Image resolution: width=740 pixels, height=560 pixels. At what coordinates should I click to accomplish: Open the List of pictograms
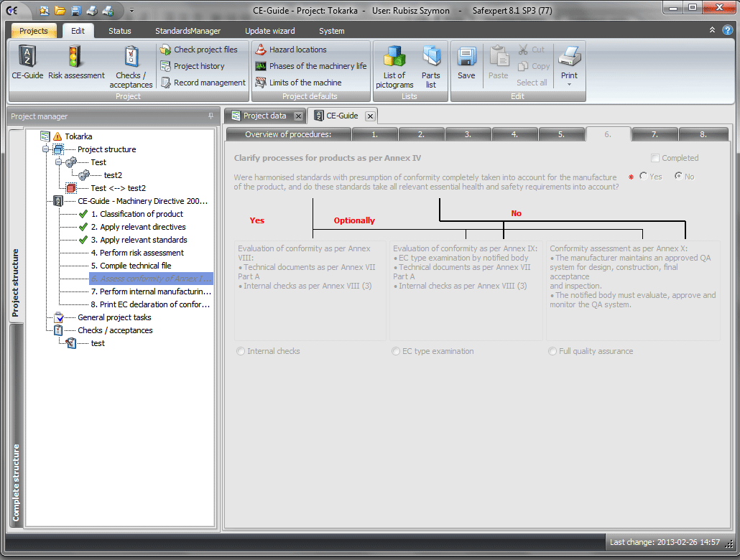click(x=394, y=57)
